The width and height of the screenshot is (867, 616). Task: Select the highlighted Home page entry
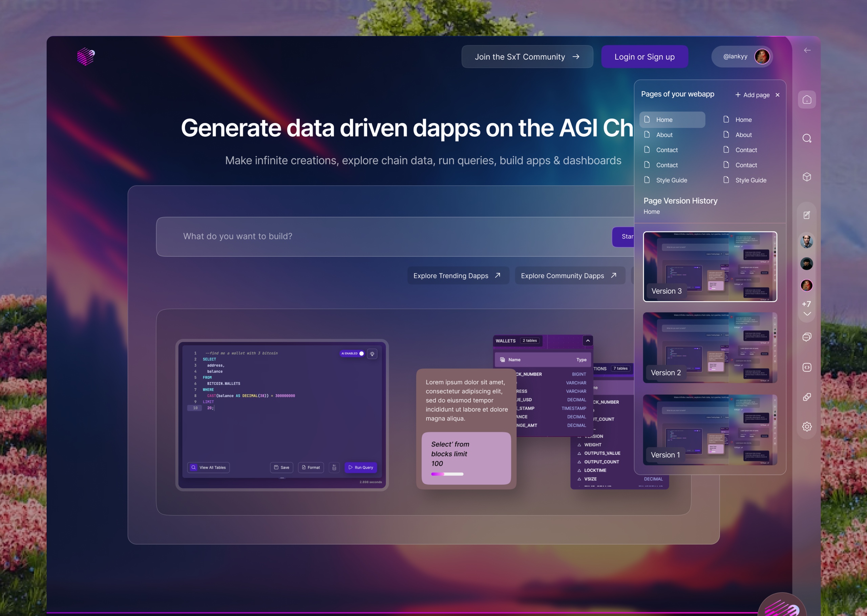[672, 119]
